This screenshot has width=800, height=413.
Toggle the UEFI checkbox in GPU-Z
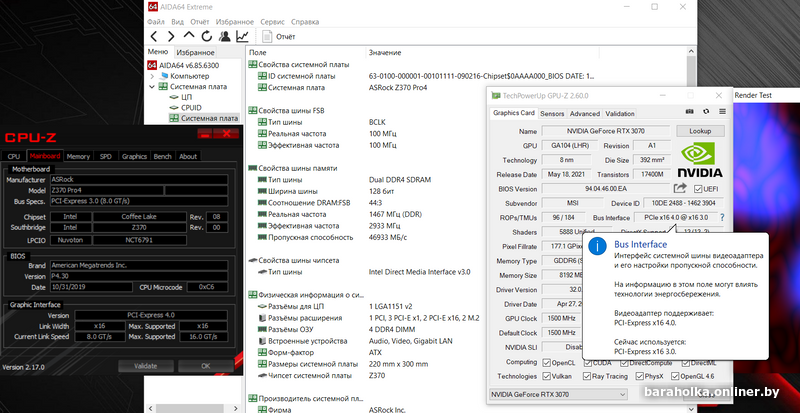pyautogui.click(x=698, y=188)
